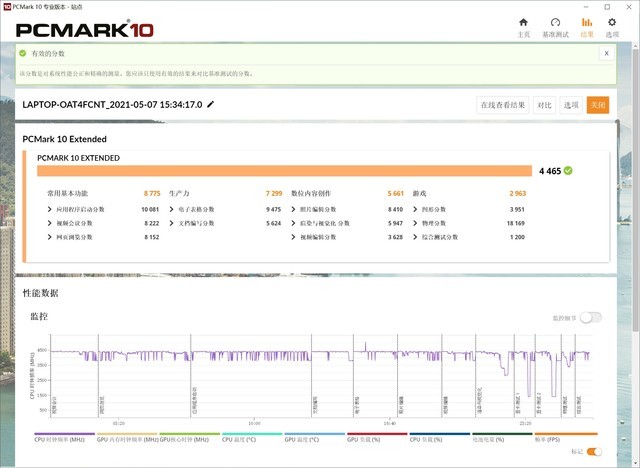This screenshot has height=468, width=640.
Task: Expand 物理分数 row
Action: tap(415, 223)
